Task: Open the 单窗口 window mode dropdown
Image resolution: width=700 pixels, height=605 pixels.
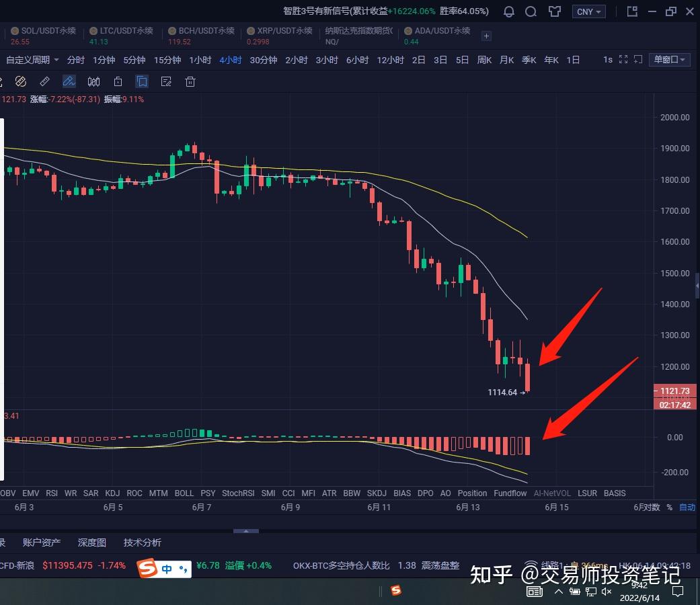Action: point(669,59)
